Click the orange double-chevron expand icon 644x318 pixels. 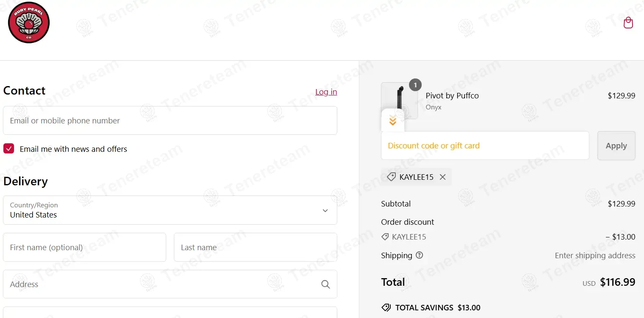(393, 120)
